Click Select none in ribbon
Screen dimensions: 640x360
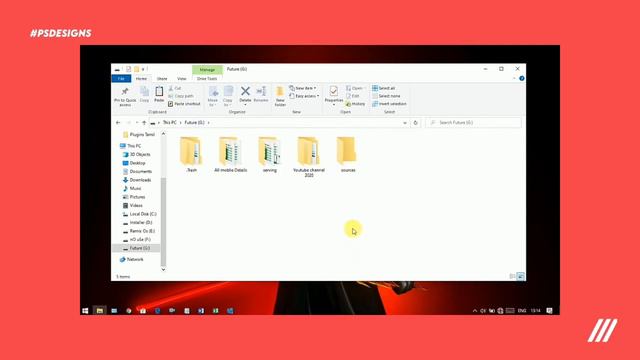tap(386, 96)
